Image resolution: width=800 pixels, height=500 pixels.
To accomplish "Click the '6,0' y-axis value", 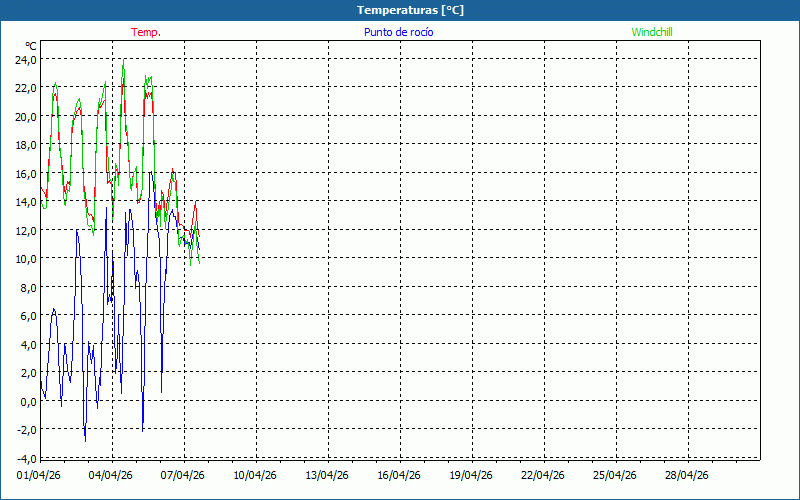I will 28,316.
